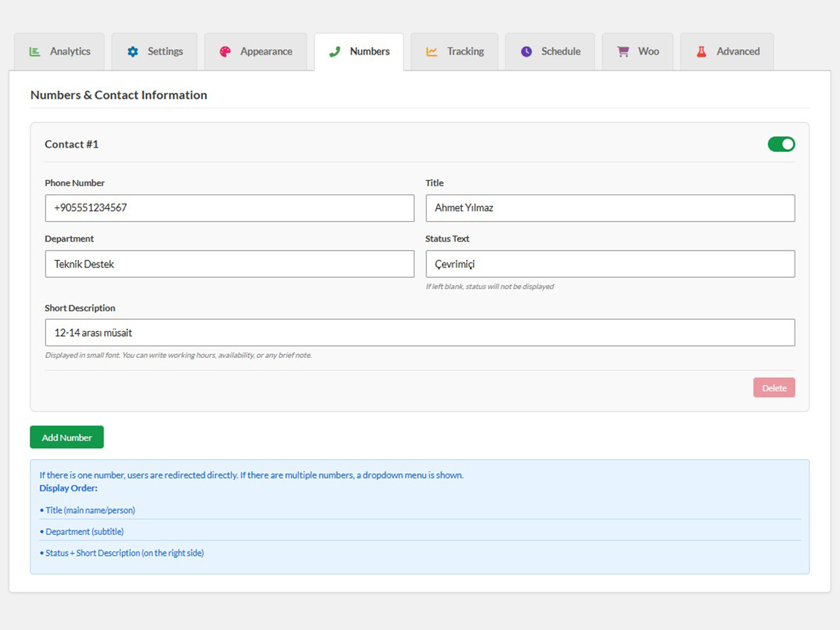Click the Tracking line-chart icon

coord(432,52)
